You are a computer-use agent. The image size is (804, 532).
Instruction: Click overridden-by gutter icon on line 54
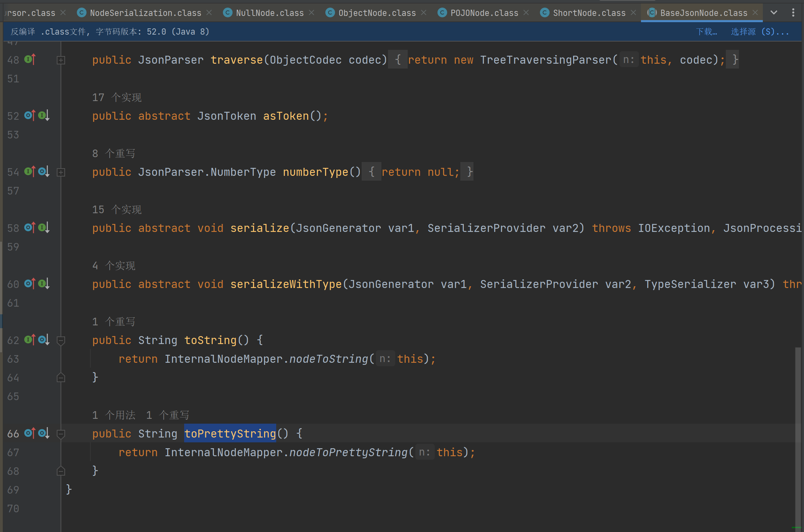[x=44, y=172]
